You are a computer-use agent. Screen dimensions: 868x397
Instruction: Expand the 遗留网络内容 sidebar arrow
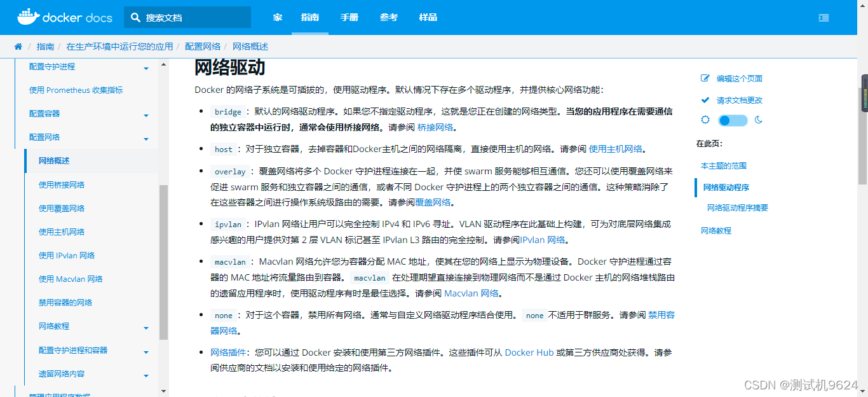click(x=146, y=375)
